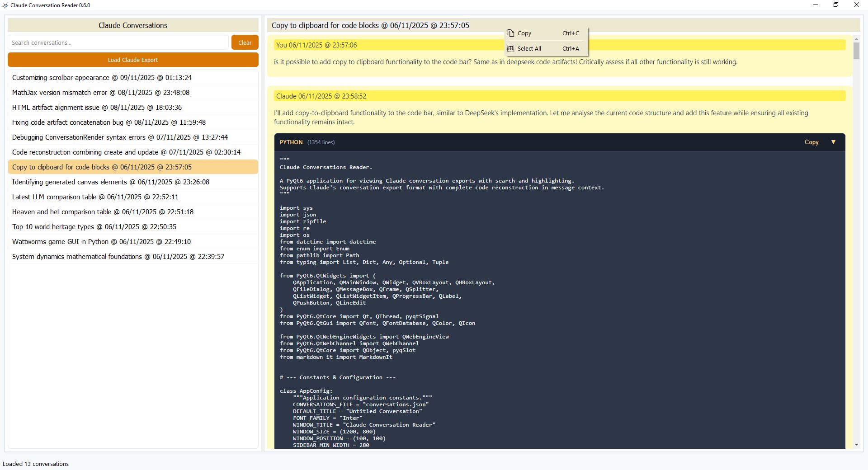Collapse the Python code block with its arrow
This screenshot has width=868, height=470.
click(x=834, y=142)
